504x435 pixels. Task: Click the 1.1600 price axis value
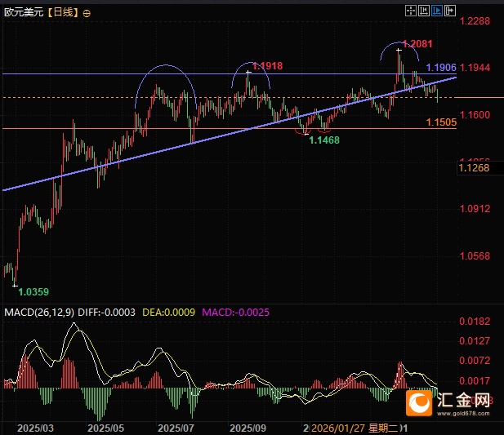(475, 114)
